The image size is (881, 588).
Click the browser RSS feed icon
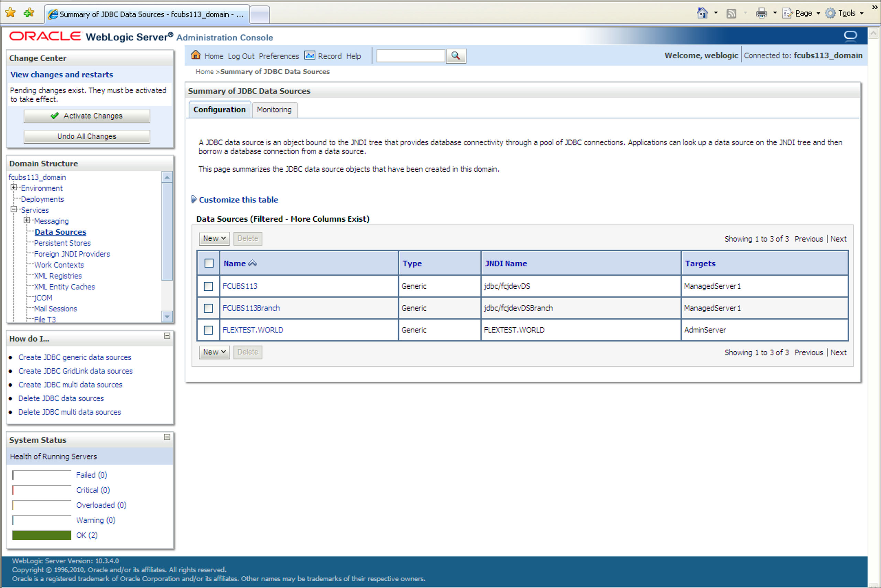pos(731,13)
